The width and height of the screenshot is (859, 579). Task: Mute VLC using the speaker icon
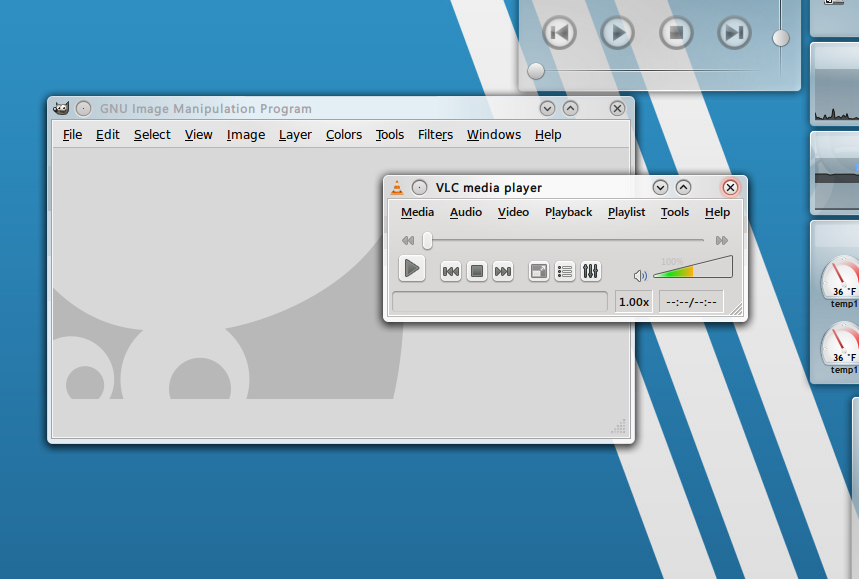[640, 276]
